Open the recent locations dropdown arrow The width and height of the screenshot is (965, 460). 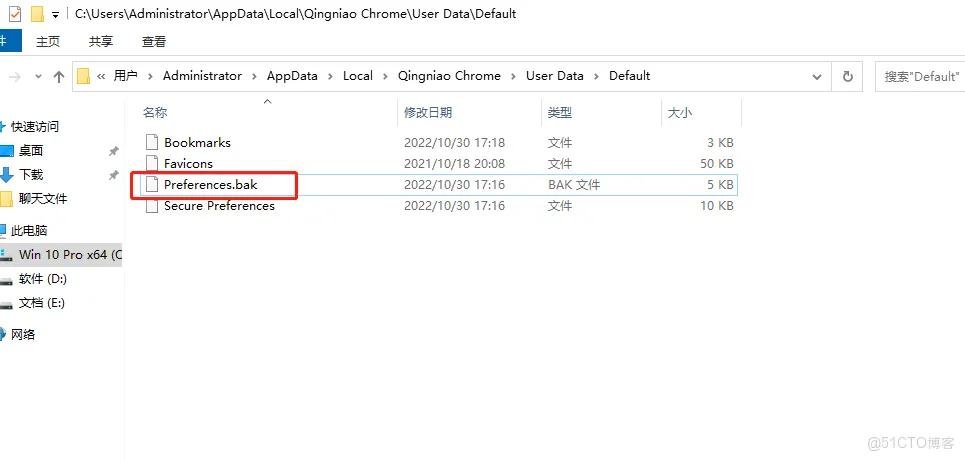click(x=39, y=76)
